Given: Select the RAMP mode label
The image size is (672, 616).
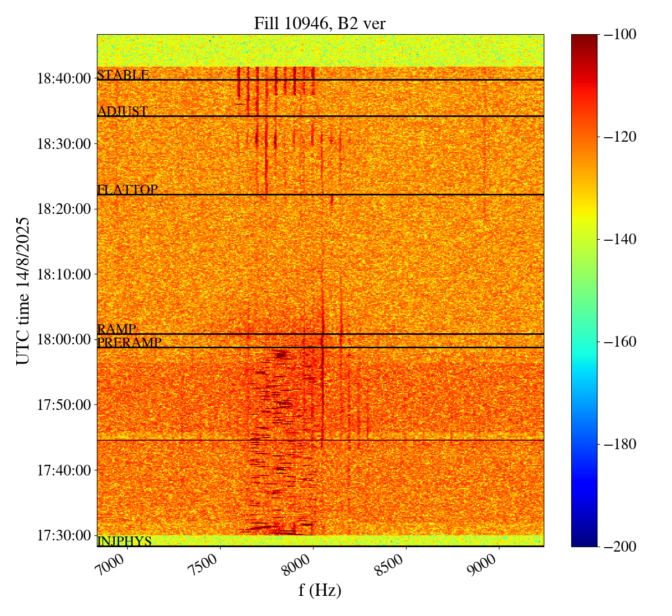Looking at the screenshot, I should [116, 329].
